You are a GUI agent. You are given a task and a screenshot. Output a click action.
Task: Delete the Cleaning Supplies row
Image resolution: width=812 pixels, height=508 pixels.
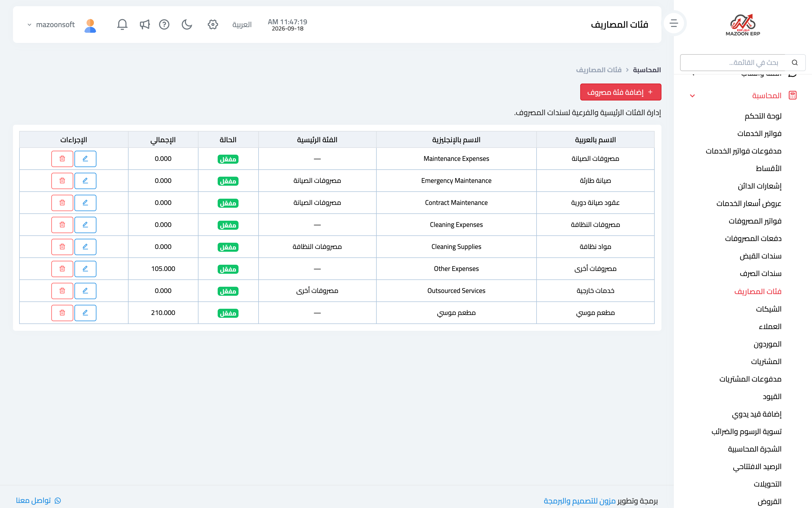pyautogui.click(x=62, y=247)
